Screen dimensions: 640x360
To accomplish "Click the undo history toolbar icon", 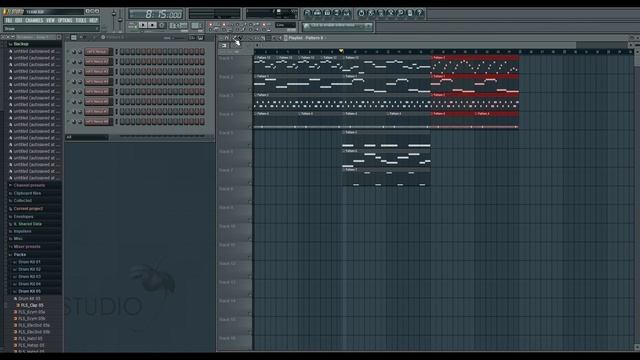I will [361, 13].
